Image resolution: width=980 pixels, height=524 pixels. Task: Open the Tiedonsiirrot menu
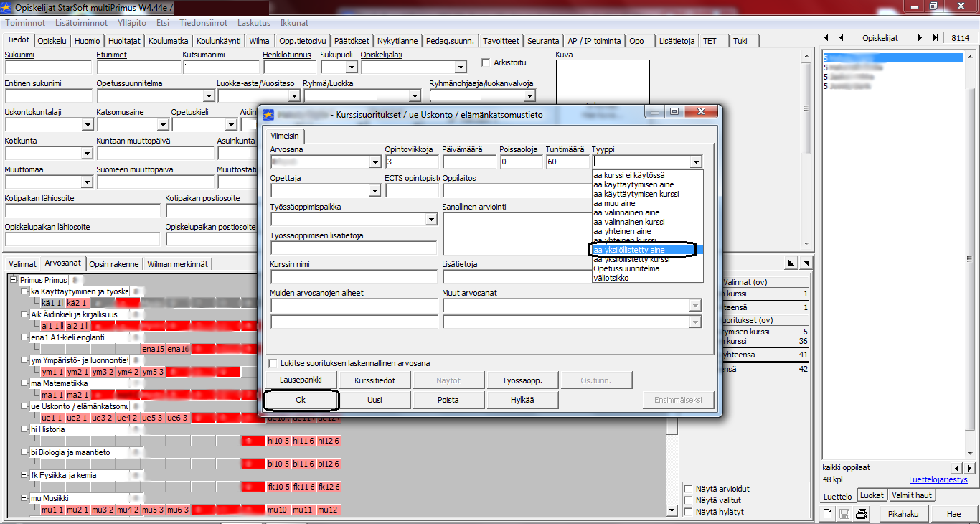[x=204, y=23]
